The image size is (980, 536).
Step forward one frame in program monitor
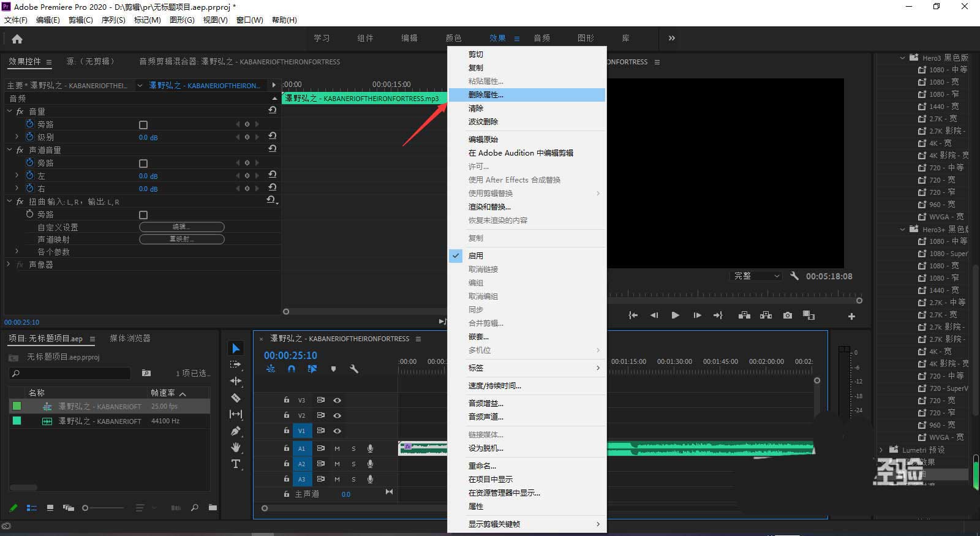[x=697, y=315]
